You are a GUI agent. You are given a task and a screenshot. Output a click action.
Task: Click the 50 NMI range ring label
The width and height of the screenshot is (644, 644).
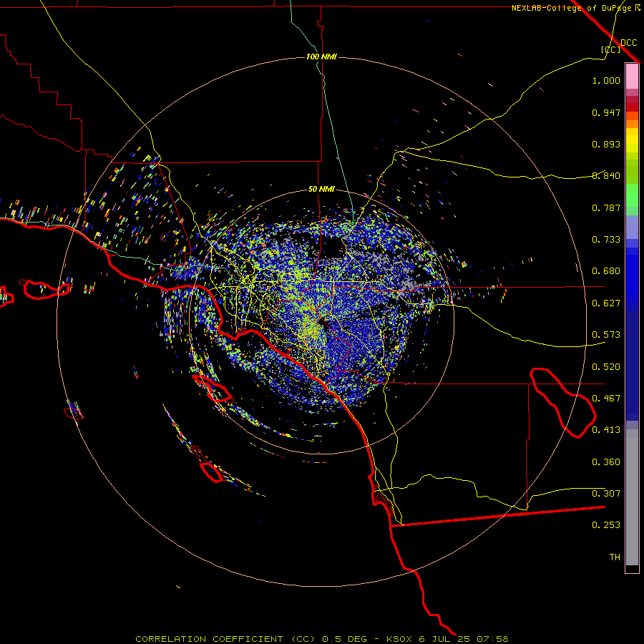point(321,189)
